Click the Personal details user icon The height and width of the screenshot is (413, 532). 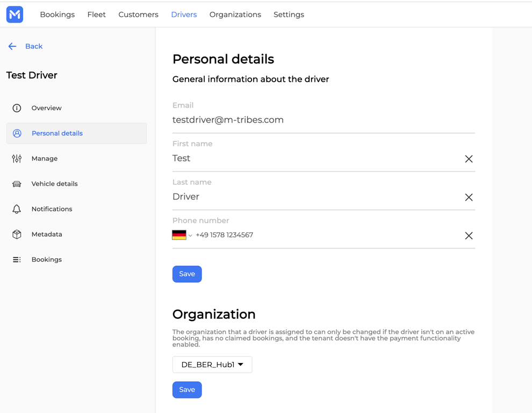(x=17, y=133)
